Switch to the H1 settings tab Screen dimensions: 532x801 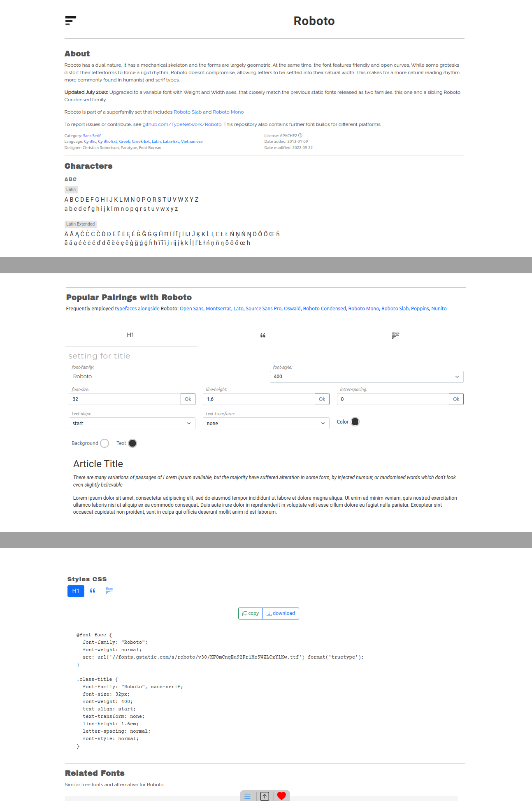coord(130,335)
